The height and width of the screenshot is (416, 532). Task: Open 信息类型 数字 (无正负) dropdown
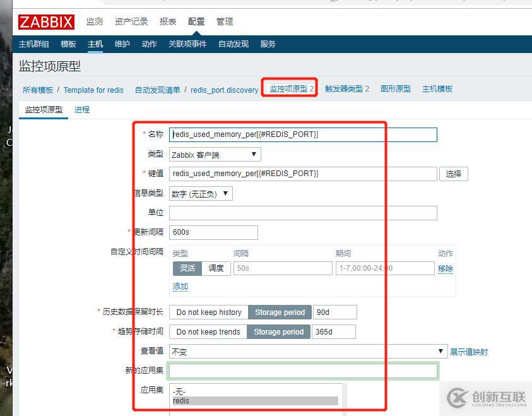click(201, 194)
